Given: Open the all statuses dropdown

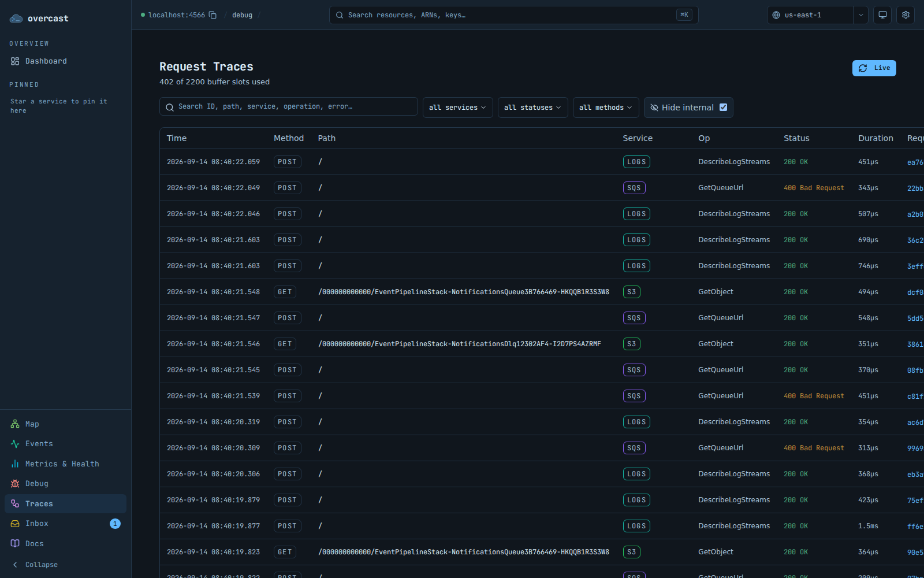Looking at the screenshot, I should point(532,108).
